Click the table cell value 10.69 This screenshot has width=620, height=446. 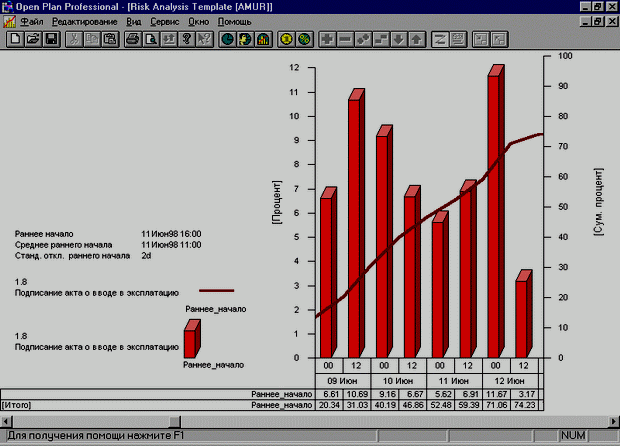click(x=357, y=394)
